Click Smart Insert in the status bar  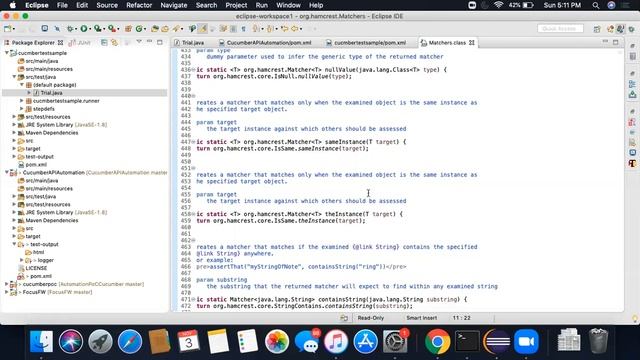click(x=422, y=318)
